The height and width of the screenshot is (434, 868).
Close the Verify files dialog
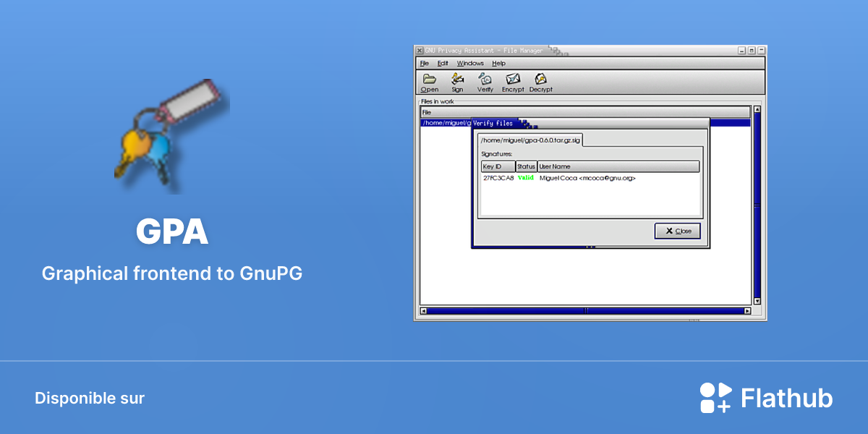click(678, 231)
